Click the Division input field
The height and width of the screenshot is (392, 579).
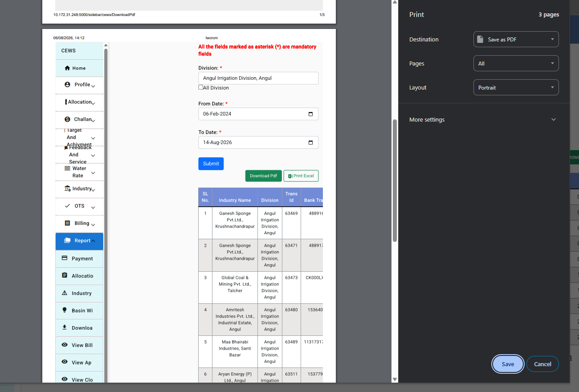pos(258,78)
